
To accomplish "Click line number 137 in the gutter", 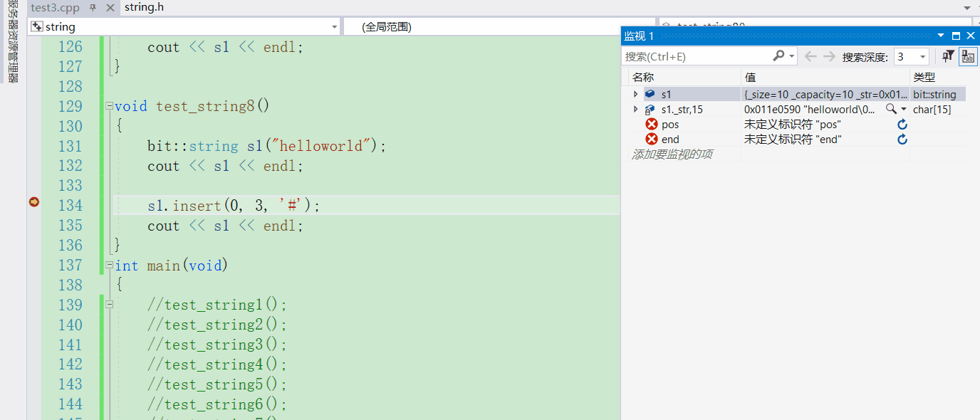I will [x=70, y=266].
